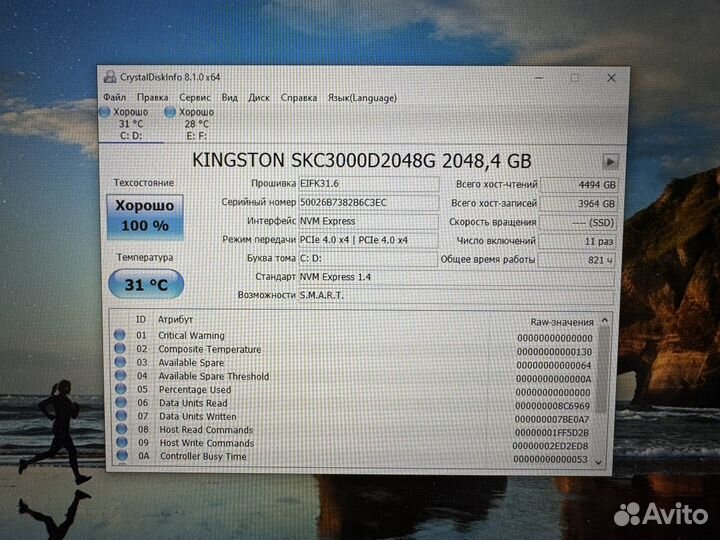Click the health status icon for C: D:

point(105,112)
